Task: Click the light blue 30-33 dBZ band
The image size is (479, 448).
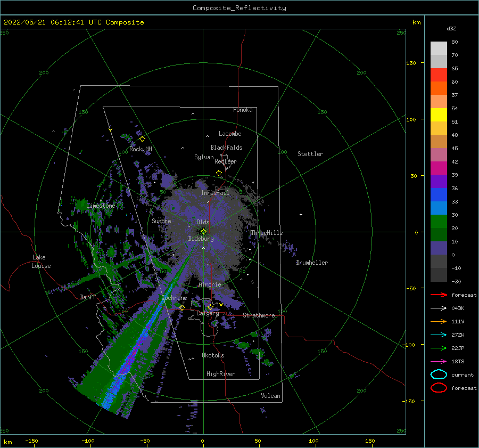Action: point(439,208)
